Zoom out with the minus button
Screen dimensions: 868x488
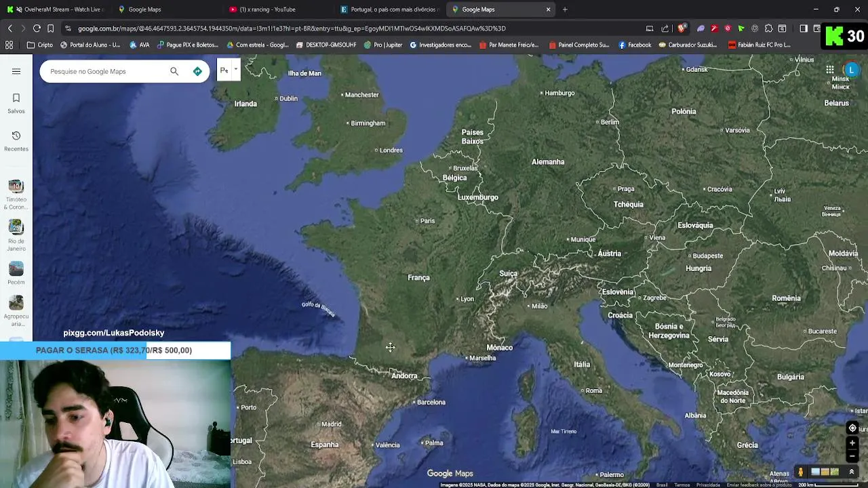coord(852,455)
